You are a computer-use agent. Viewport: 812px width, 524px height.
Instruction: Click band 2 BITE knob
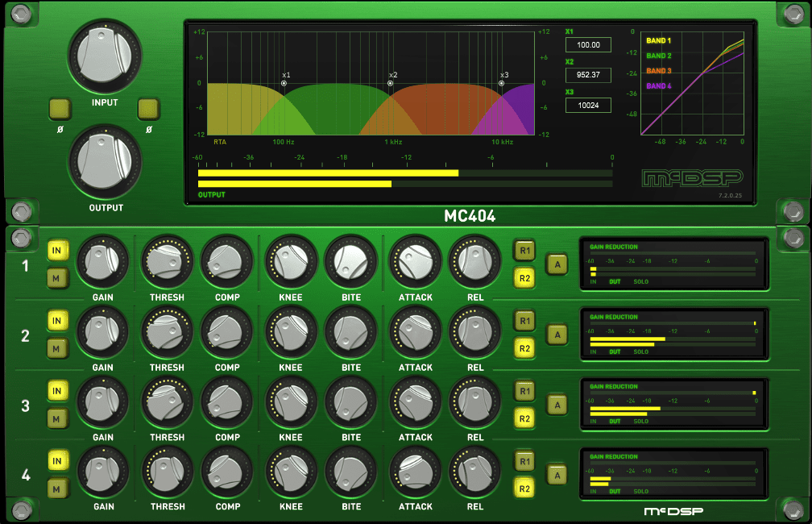[351, 332]
